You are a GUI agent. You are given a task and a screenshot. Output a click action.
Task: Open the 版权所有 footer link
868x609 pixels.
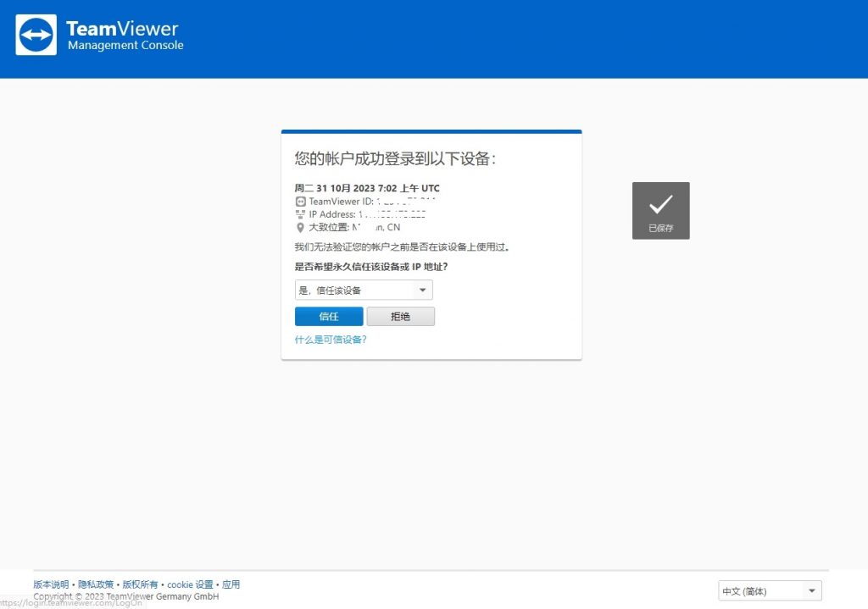(x=140, y=584)
